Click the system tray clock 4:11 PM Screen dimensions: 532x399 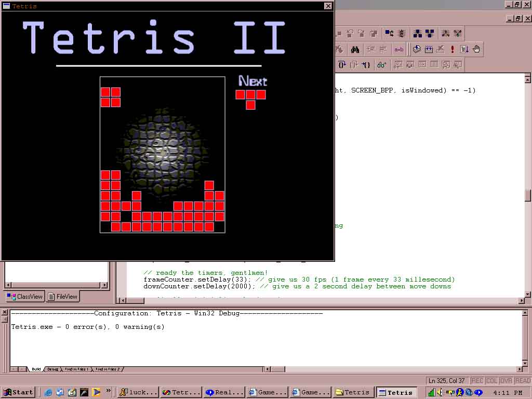coord(508,393)
